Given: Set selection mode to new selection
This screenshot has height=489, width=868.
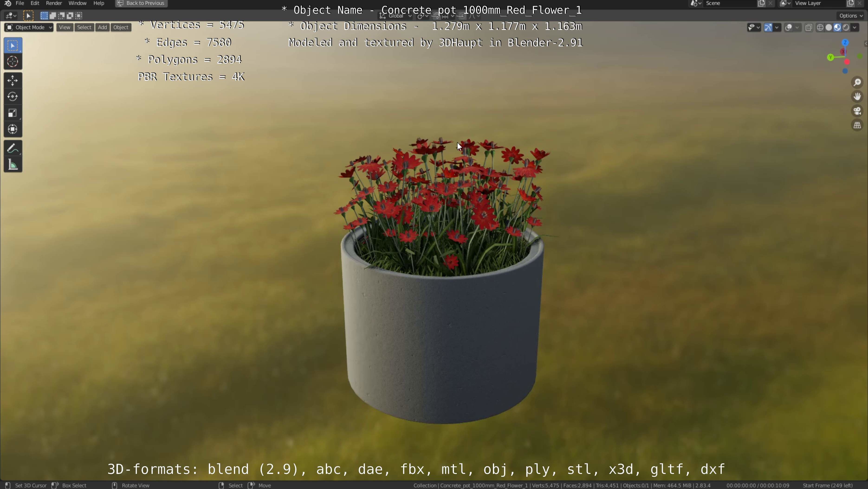Looking at the screenshot, I should [44, 16].
